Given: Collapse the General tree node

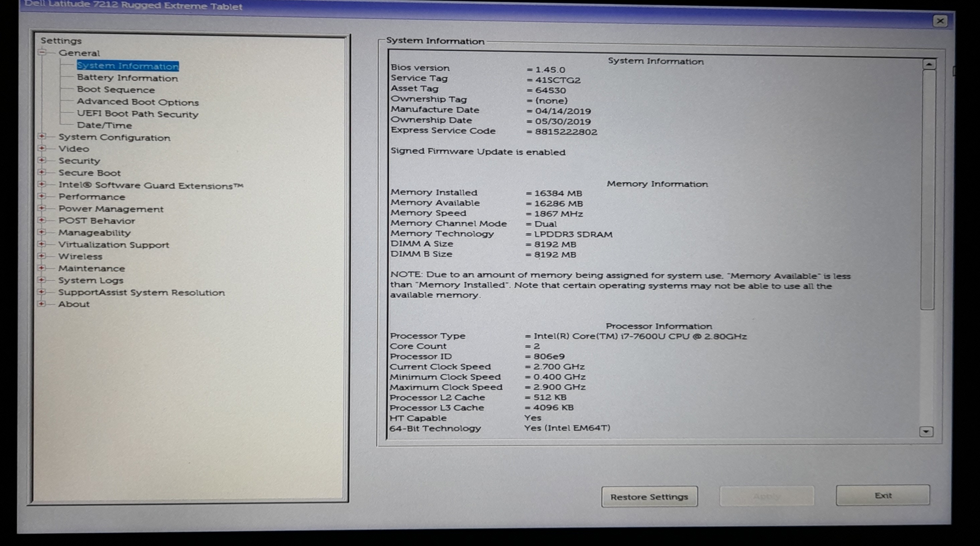Looking at the screenshot, I should coord(42,52).
